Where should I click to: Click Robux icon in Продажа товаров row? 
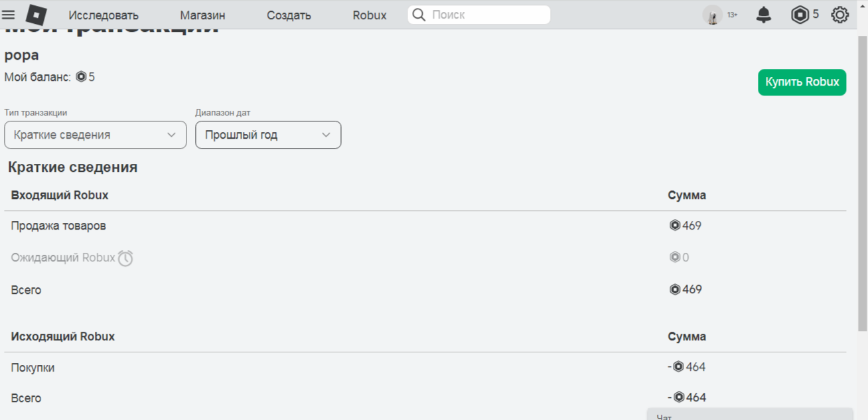675,226
